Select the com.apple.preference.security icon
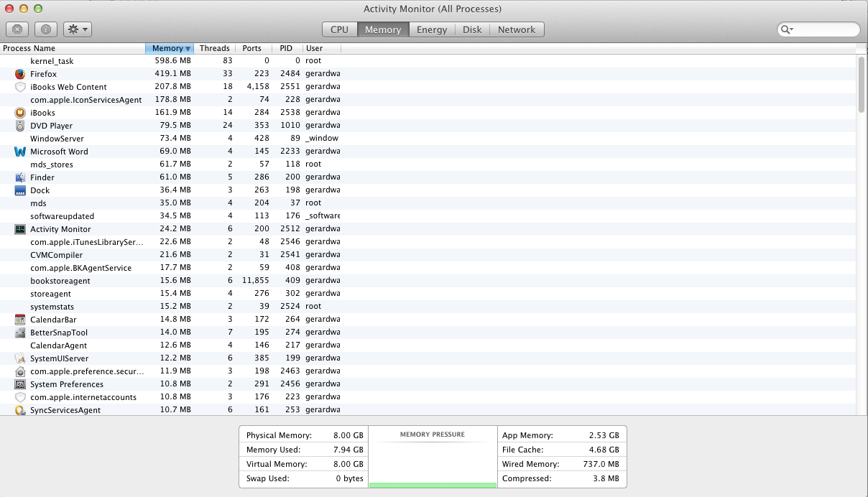Viewport: 868px width, 497px height. [x=20, y=371]
